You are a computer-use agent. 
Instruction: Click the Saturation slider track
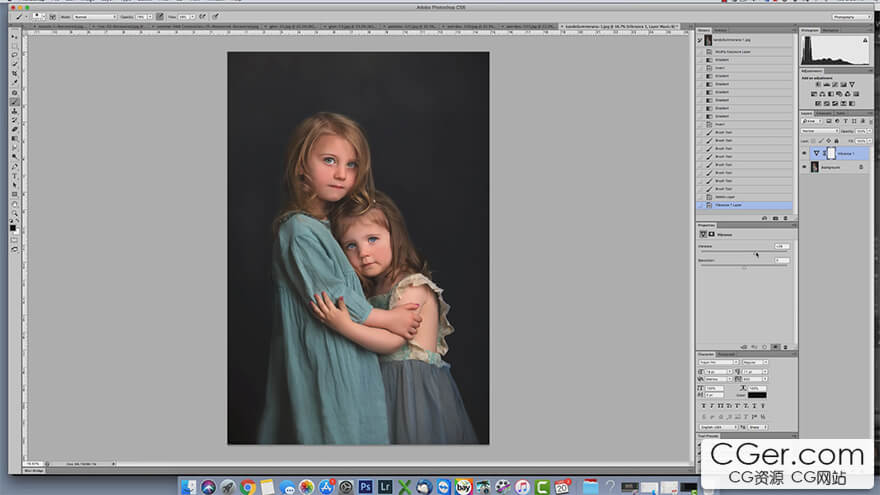pyautogui.click(x=744, y=265)
